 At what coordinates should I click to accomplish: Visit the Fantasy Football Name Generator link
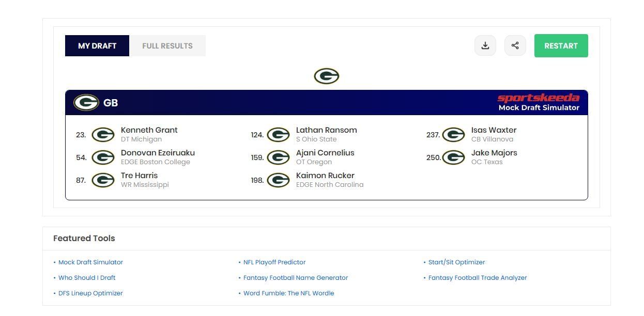[296, 278]
